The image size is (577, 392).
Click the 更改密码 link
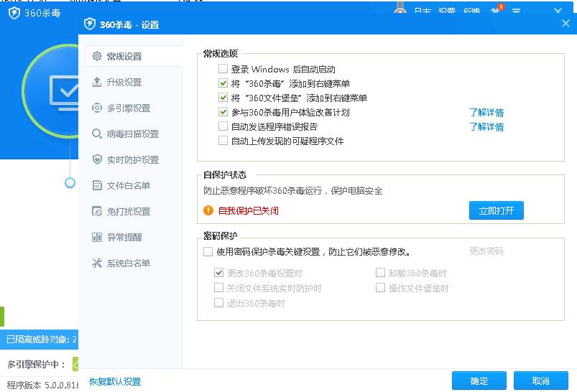click(x=486, y=251)
